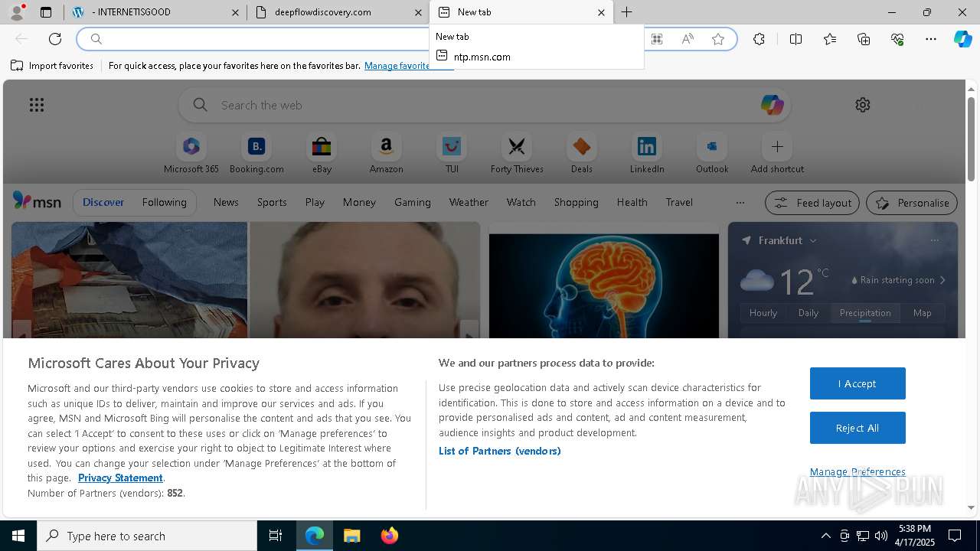Click the Personalise button
Image resolution: width=980 pixels, height=551 pixels.
coord(912,203)
